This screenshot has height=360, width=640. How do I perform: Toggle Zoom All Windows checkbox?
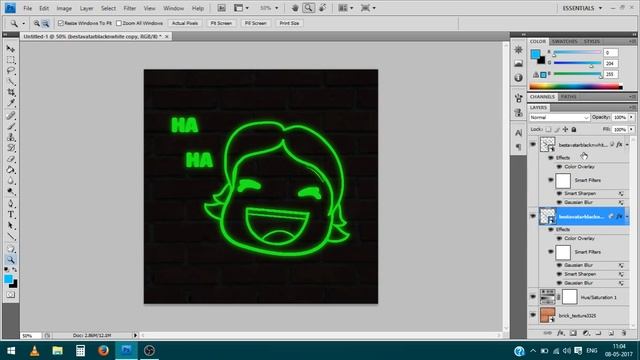click(x=119, y=23)
